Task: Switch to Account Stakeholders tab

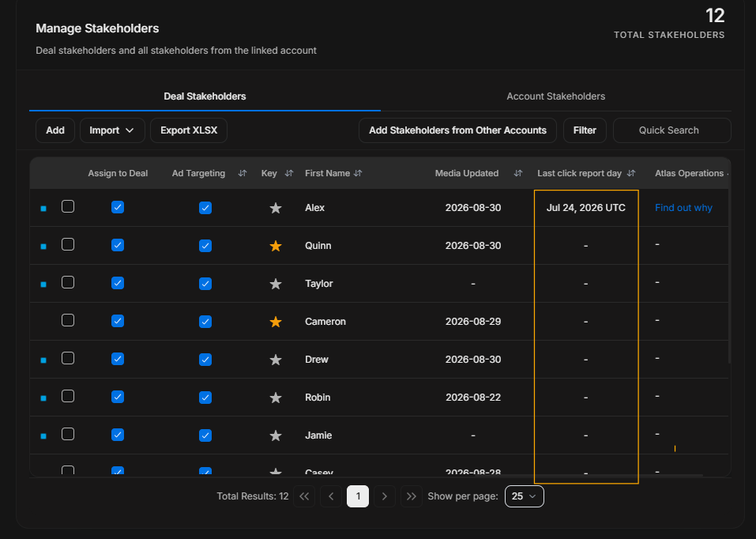Action: pos(556,96)
